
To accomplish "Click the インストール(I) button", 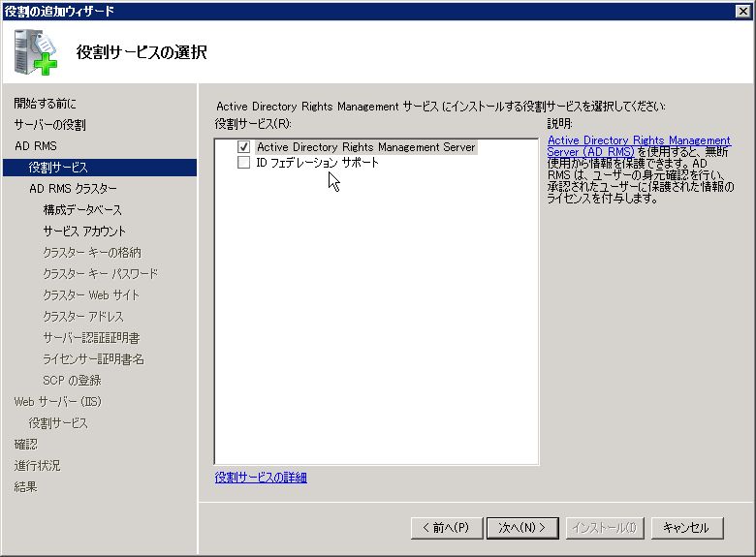I will [605, 528].
